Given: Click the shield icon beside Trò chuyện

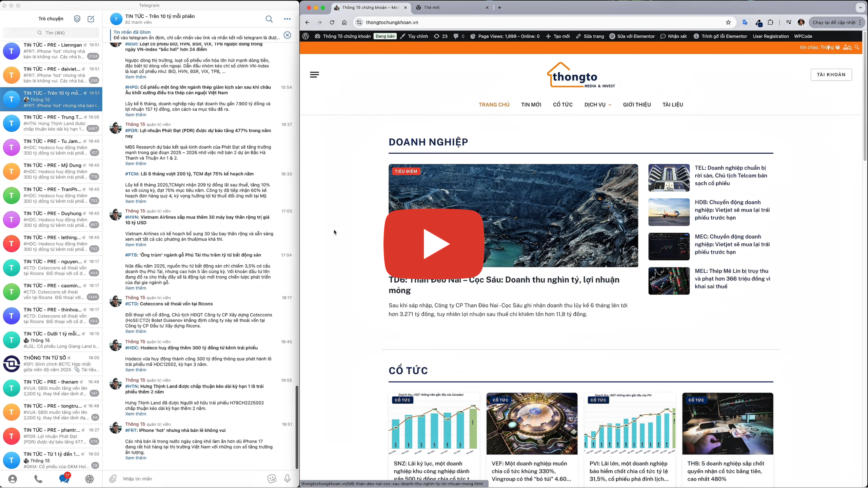Looking at the screenshot, I should [77, 19].
